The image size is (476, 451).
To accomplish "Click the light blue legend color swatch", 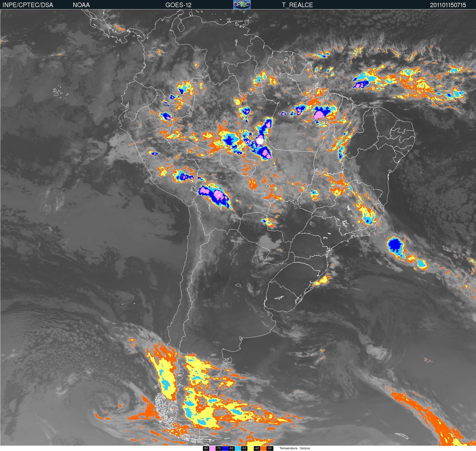I will click(238, 448).
